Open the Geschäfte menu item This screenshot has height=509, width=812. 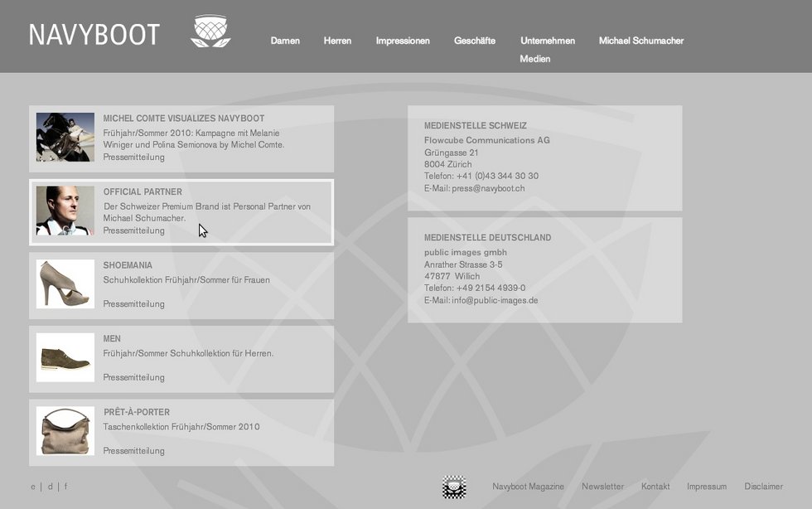(x=474, y=41)
